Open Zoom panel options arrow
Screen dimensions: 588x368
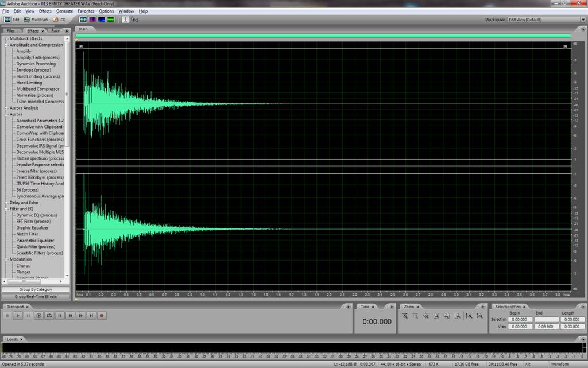coord(483,307)
